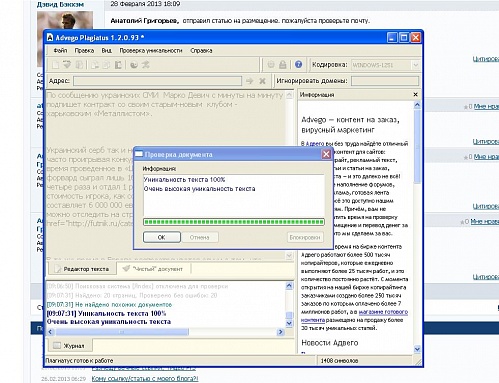The image size is (499, 383).
Task: Click log line "[09:07:31] Уникальность текста 100%"
Action: [x=106, y=313]
